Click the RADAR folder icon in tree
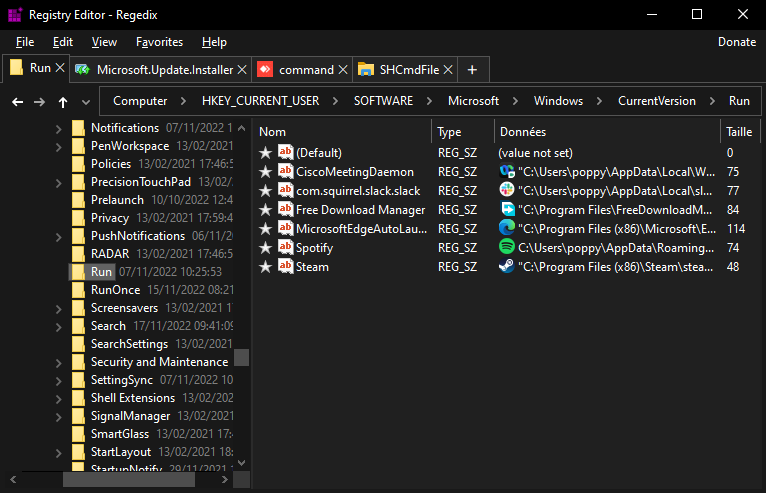This screenshot has width=766, height=493. coord(78,254)
